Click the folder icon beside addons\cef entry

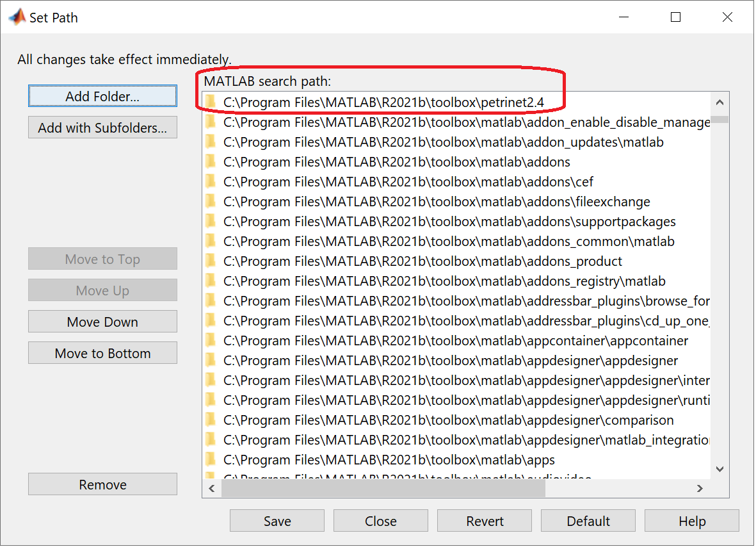(x=211, y=181)
